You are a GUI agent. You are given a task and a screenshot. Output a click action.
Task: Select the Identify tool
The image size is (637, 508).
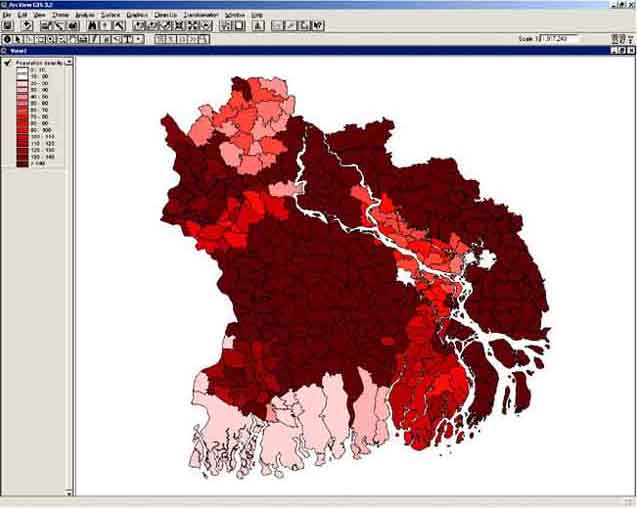pos(7,39)
